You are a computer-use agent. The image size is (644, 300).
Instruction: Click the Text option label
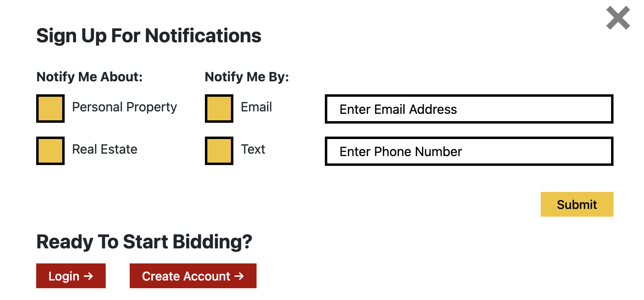tap(253, 150)
